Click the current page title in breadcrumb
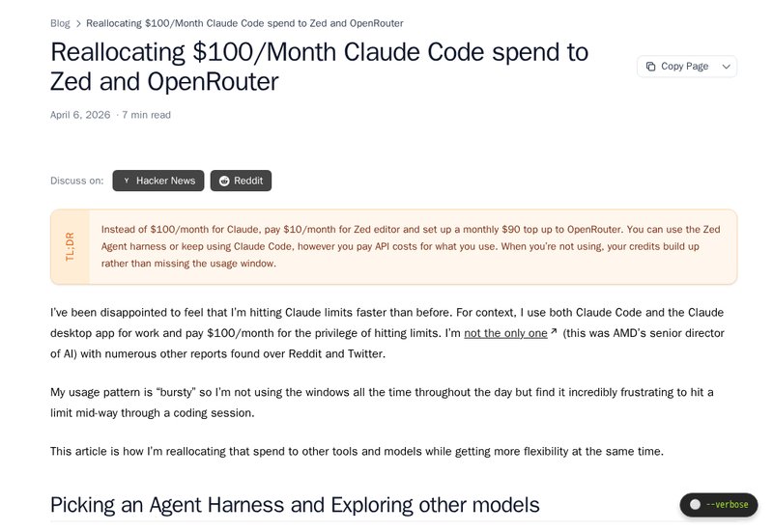This screenshot has height=532, width=773. click(x=244, y=23)
